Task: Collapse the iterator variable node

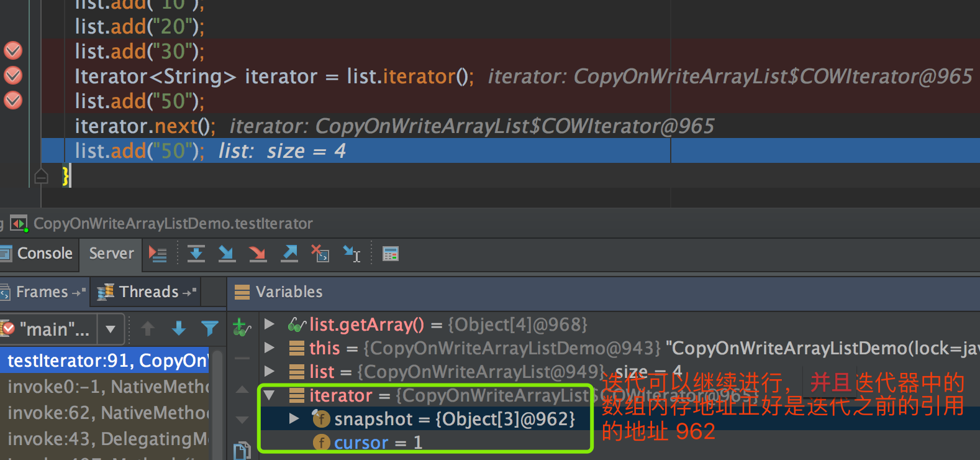Action: click(270, 395)
